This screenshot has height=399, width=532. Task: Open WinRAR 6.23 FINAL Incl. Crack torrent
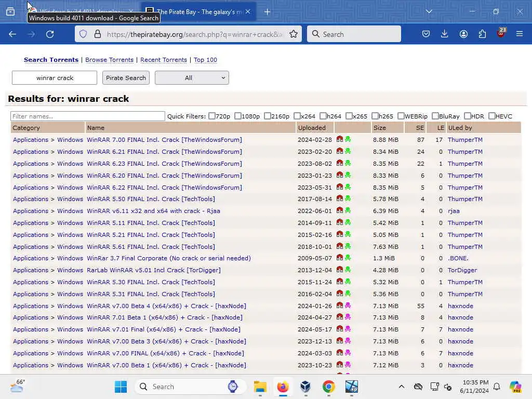[x=164, y=164]
